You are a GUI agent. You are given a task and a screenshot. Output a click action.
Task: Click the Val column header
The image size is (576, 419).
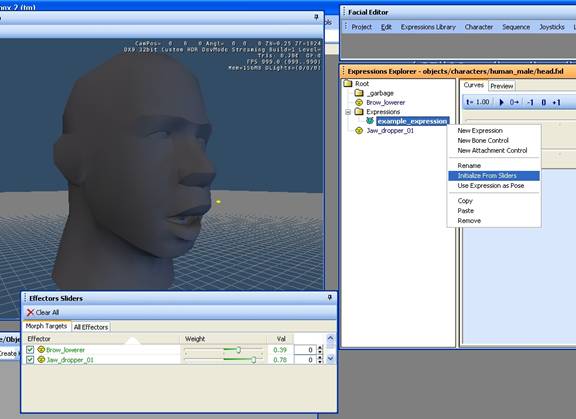coord(281,339)
